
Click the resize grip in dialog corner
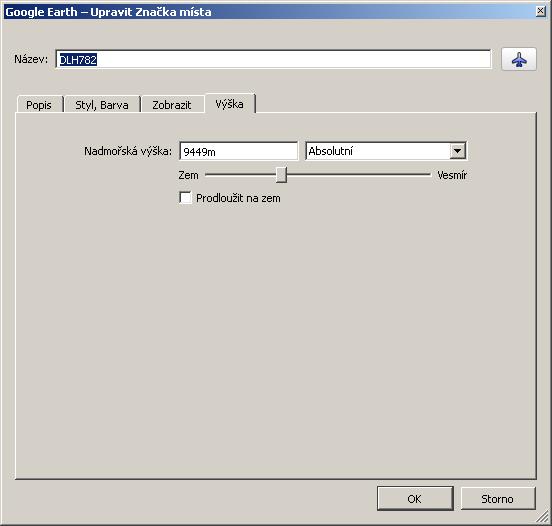click(x=543, y=517)
